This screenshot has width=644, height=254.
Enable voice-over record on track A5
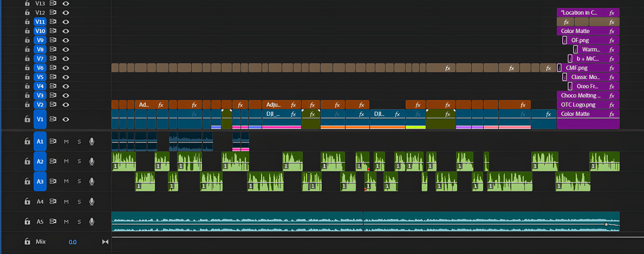coord(92,221)
